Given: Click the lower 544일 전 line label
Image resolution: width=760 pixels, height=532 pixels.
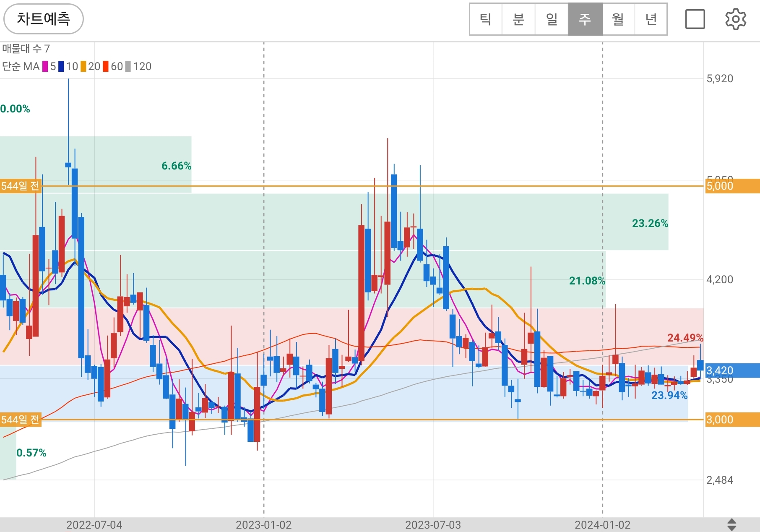Looking at the screenshot, I should [21, 420].
